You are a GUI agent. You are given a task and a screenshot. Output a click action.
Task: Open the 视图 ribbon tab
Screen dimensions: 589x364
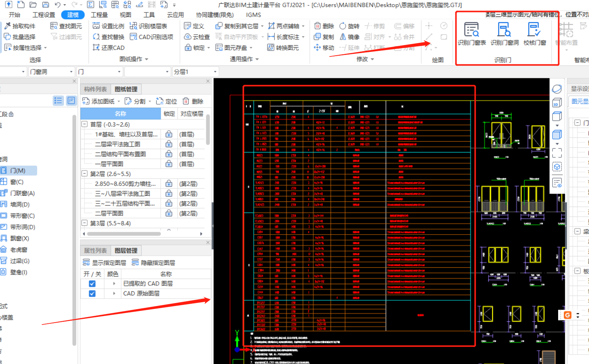click(x=125, y=15)
